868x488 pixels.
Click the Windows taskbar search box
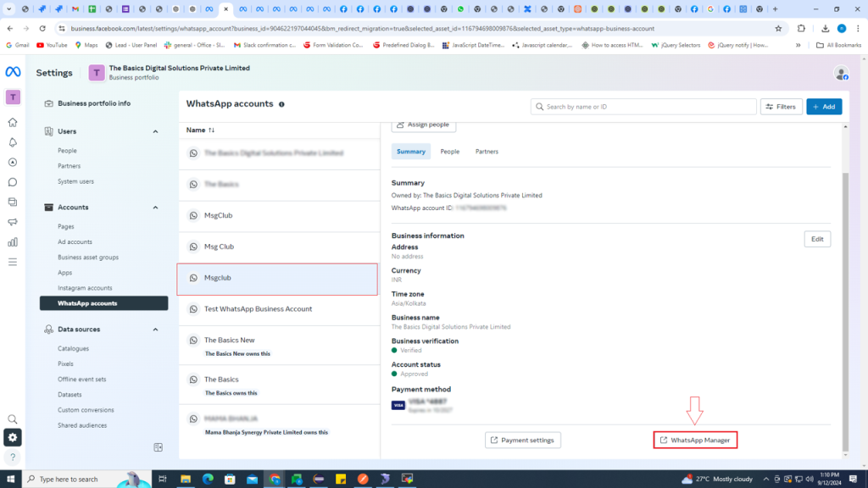coord(87,480)
